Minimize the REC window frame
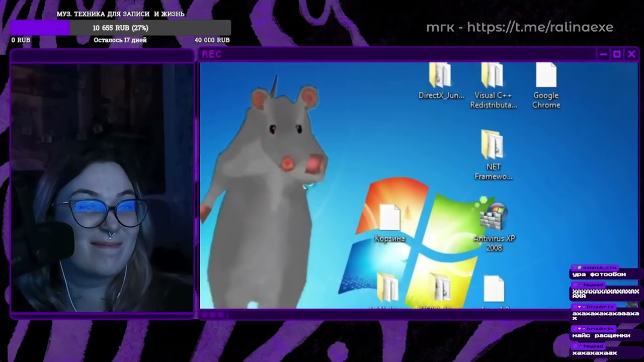Screen dimensions: 644x362 603,54
